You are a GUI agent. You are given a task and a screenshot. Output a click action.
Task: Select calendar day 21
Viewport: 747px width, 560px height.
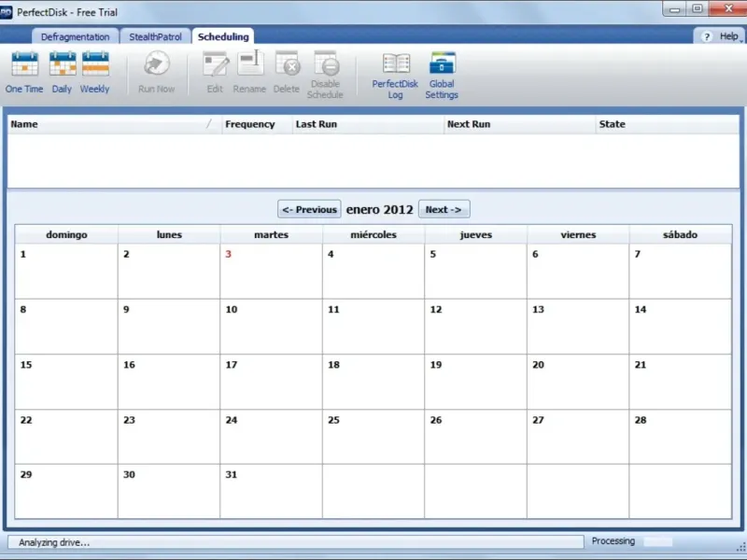(681, 382)
